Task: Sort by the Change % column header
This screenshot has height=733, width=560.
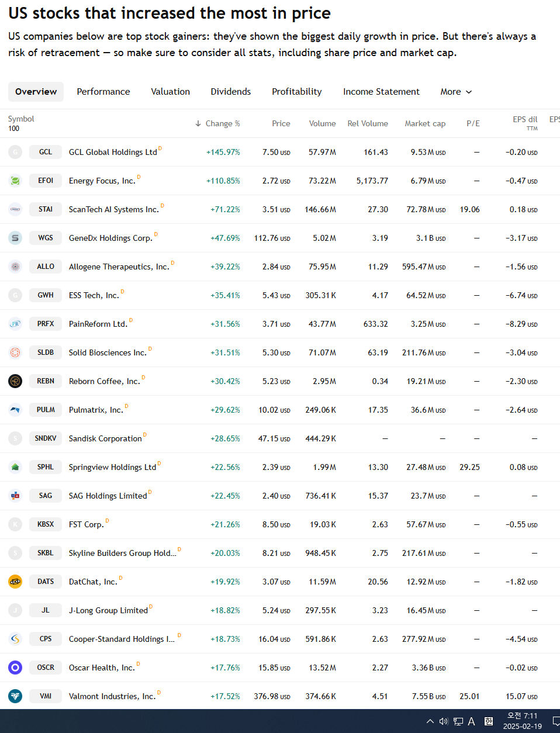Action: coord(218,123)
